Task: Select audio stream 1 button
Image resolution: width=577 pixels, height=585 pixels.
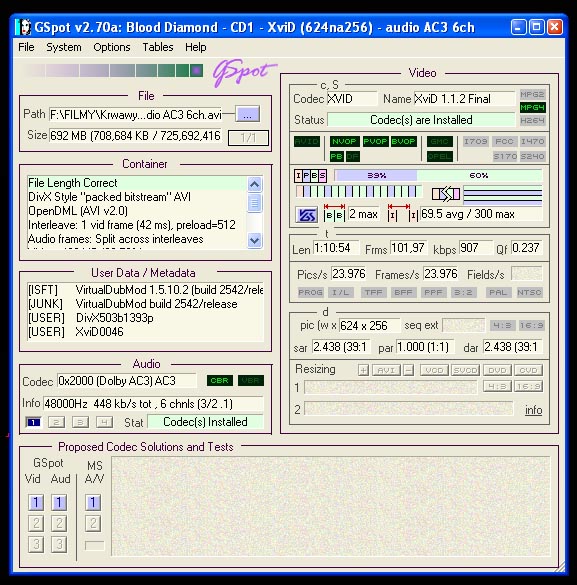Action: 33,422
